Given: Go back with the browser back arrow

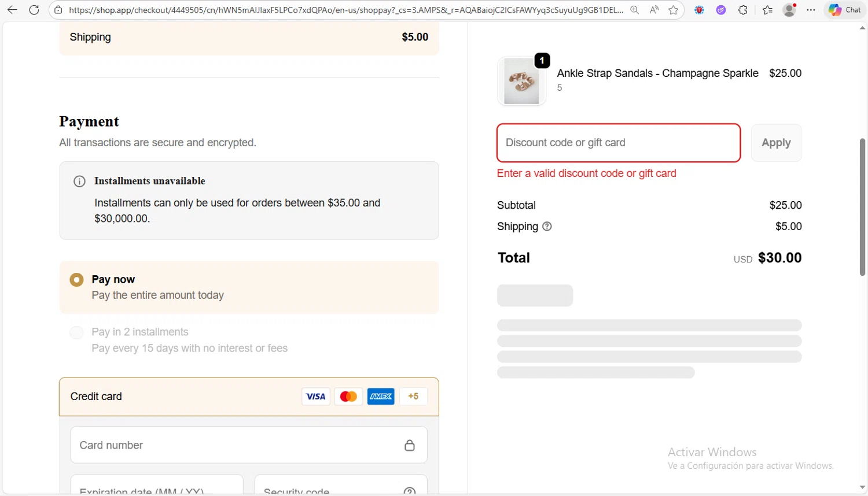Looking at the screenshot, I should click(x=12, y=10).
